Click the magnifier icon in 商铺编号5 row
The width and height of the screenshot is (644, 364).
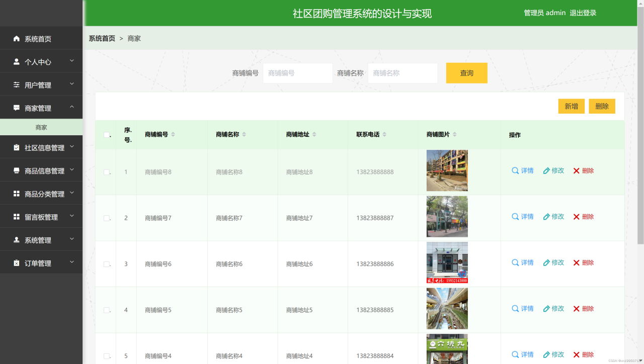tap(515, 309)
